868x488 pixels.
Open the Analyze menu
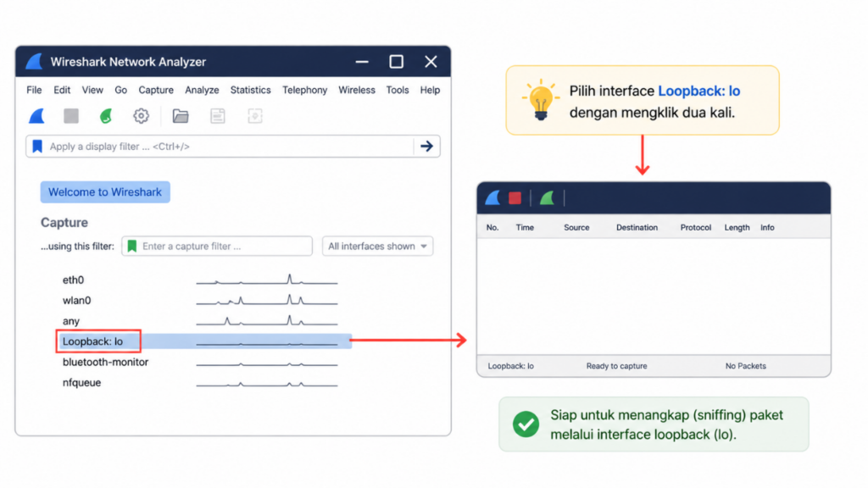[202, 90]
